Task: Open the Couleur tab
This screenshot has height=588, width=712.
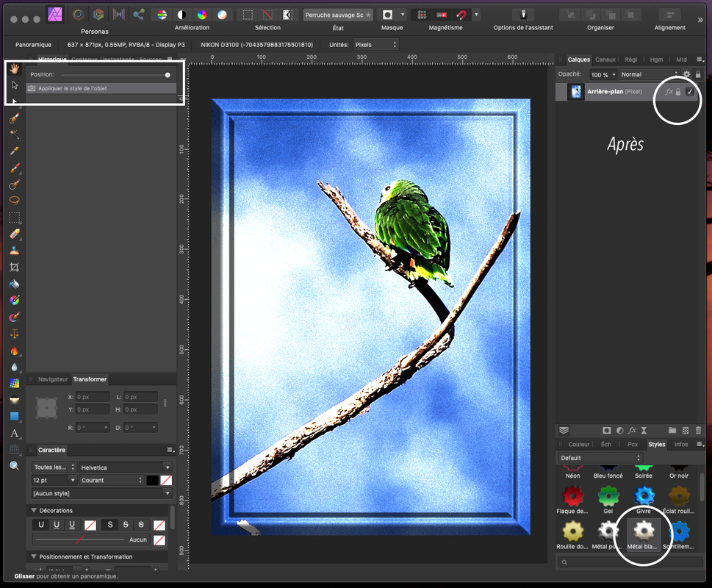Action: (579, 444)
